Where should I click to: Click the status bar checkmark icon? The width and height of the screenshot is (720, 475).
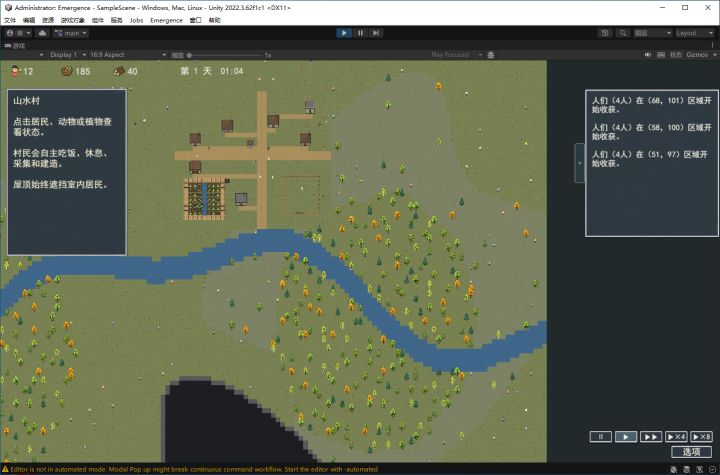click(712, 469)
